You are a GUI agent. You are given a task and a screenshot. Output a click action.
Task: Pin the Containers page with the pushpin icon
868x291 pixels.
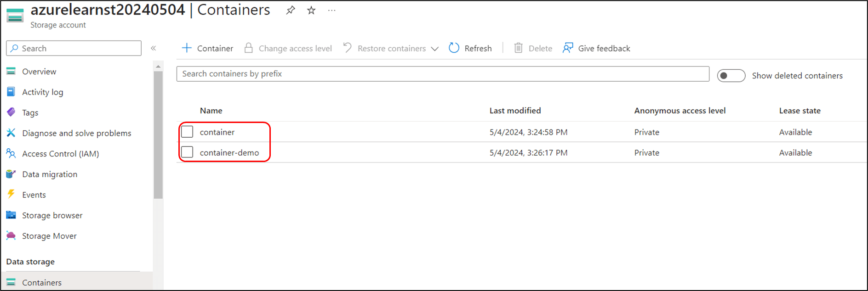[291, 10]
